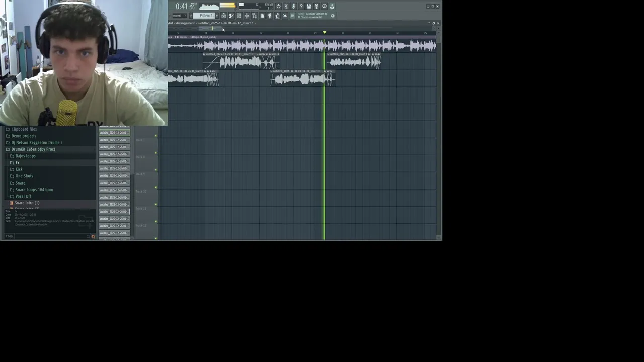Open the Piano roll view icon
Screen dimensions: 644x362
(231, 16)
